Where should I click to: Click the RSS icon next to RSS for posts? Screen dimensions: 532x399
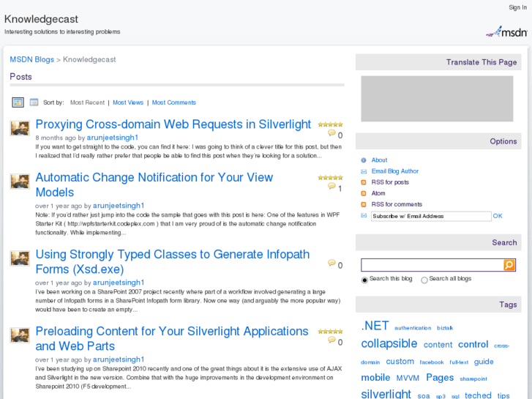coord(364,182)
